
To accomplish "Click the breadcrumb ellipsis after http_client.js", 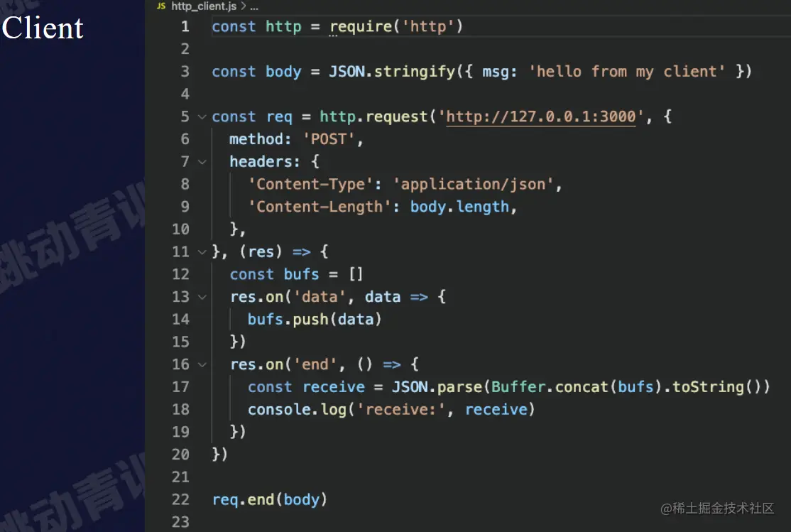I will (x=254, y=7).
